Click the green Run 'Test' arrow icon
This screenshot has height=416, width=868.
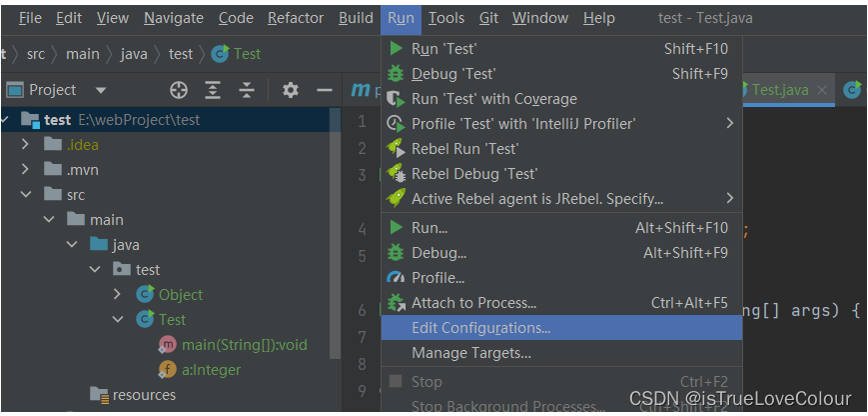point(396,49)
